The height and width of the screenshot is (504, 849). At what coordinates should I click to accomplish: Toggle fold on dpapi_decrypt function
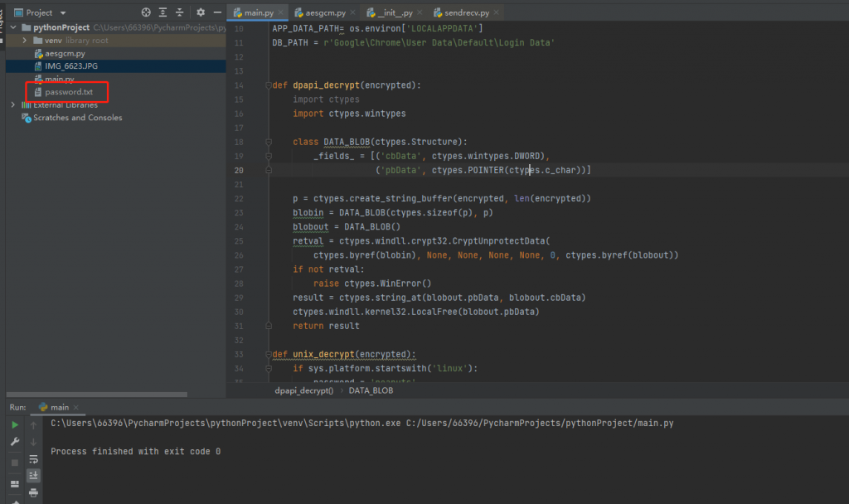pos(268,85)
